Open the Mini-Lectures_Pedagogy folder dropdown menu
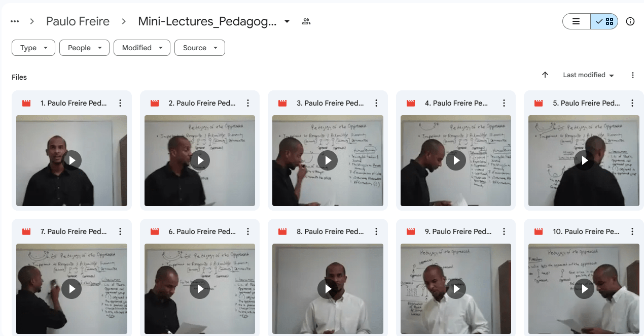644x336 pixels. click(x=287, y=21)
